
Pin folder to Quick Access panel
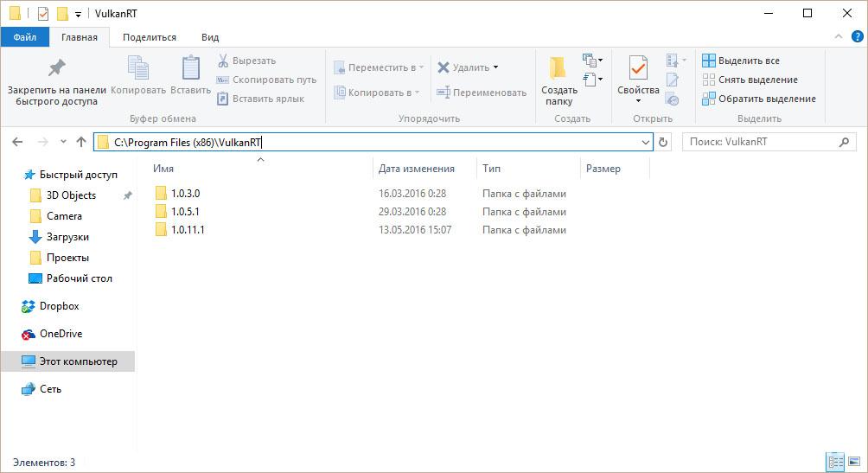[x=56, y=82]
